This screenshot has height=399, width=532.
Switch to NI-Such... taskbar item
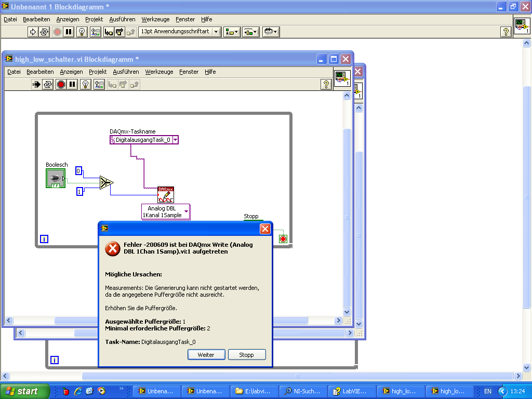[303, 391]
